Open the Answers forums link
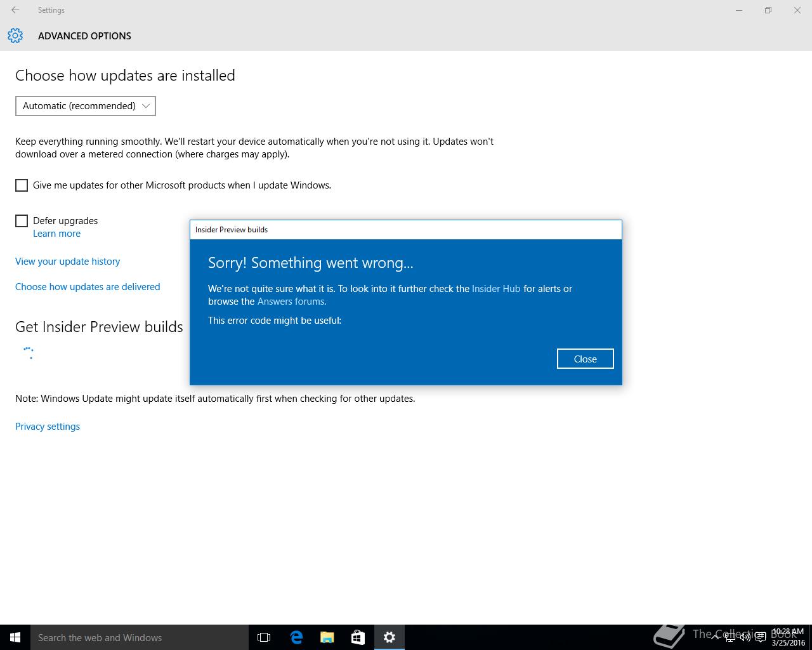The image size is (812, 650). pos(292,302)
